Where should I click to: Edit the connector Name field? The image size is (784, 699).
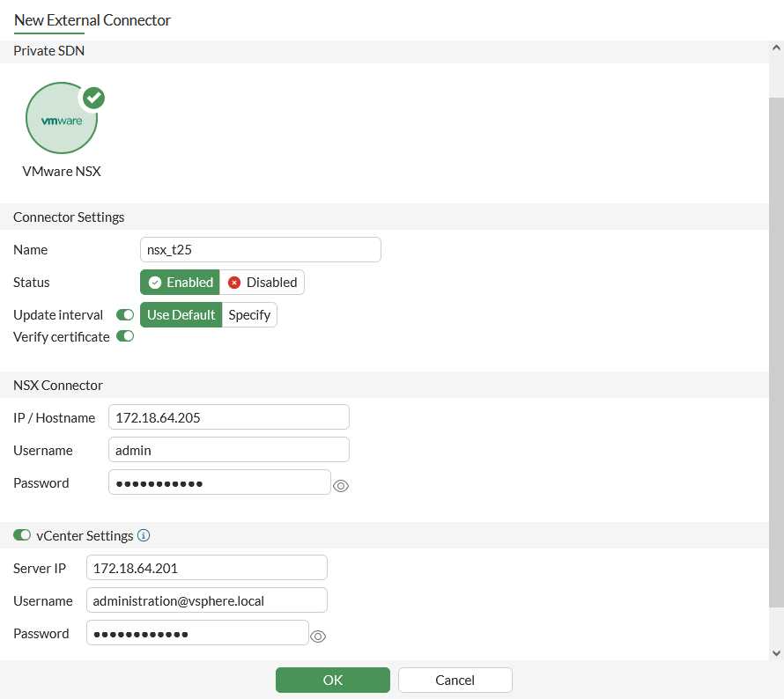pyautogui.click(x=260, y=250)
